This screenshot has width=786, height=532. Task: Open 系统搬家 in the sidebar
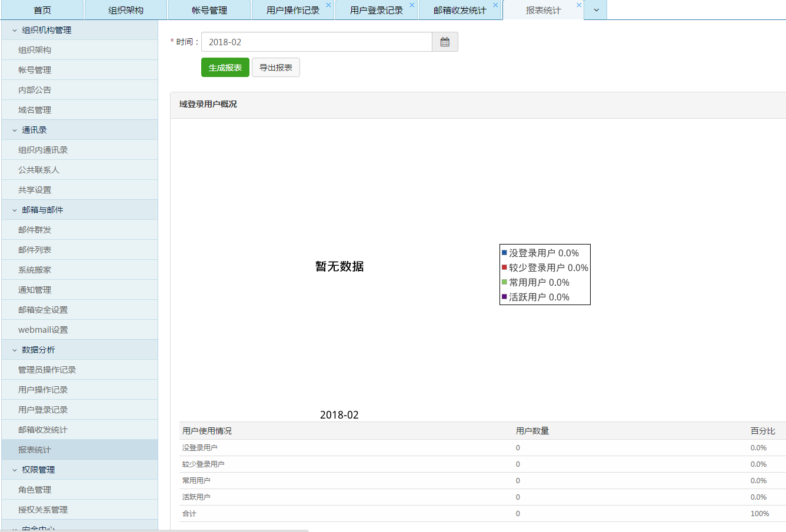click(79, 270)
